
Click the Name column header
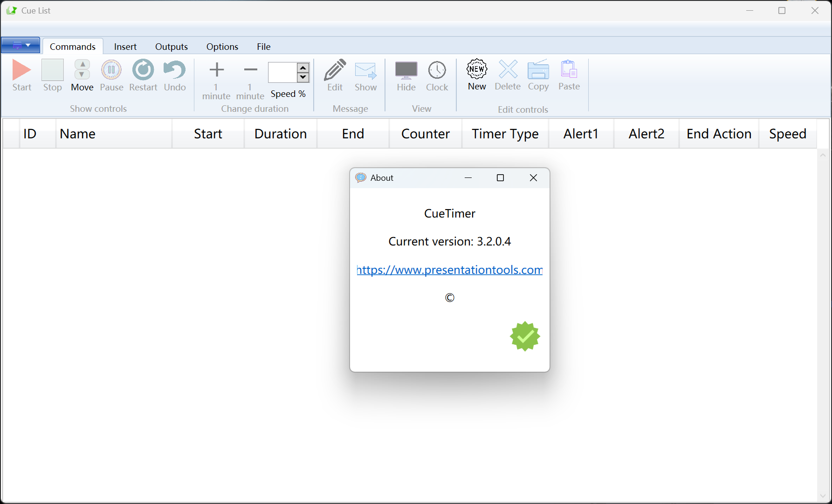[x=114, y=134]
